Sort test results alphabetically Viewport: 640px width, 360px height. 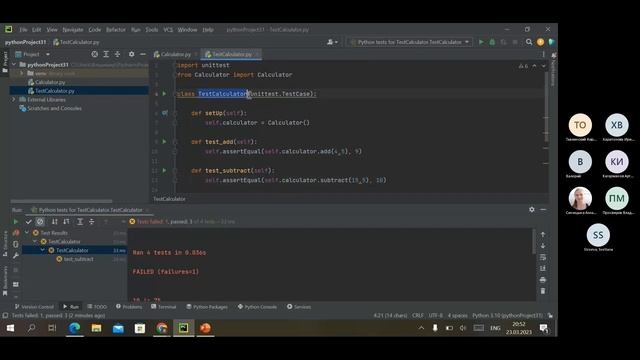click(x=55, y=222)
